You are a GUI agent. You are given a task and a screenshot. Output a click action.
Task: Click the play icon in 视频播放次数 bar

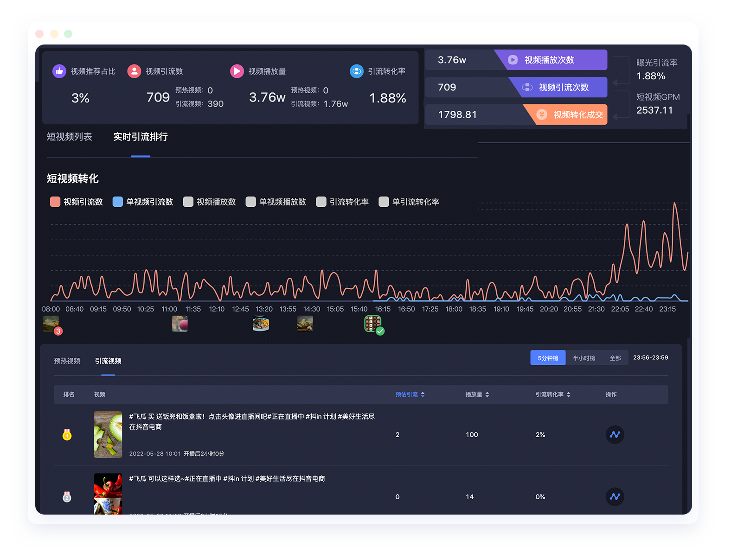513,60
